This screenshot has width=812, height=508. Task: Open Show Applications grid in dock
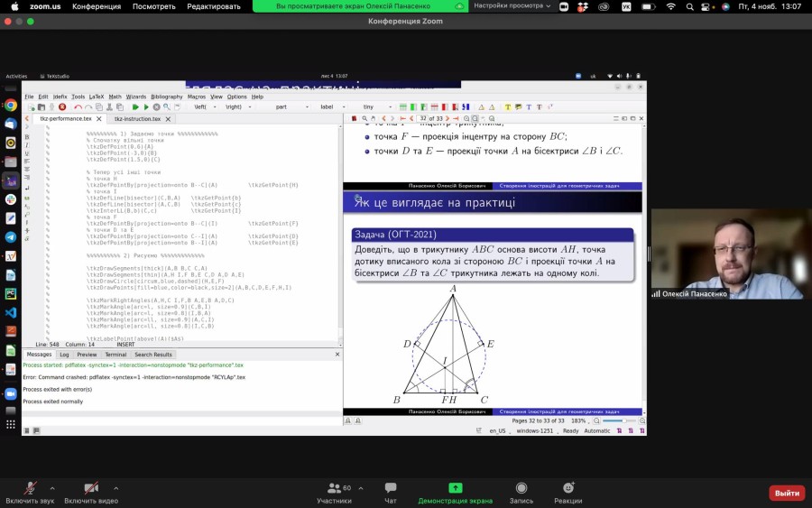tap(10, 425)
